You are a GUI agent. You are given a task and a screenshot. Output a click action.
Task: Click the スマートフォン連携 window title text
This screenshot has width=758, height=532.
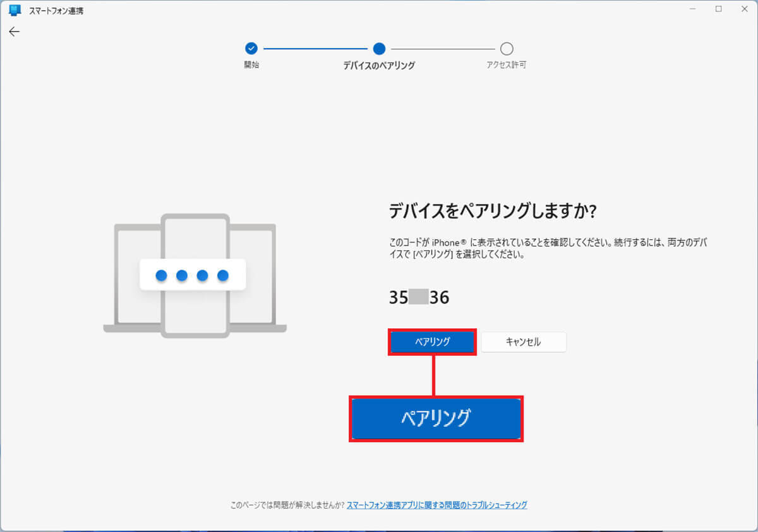(56, 11)
